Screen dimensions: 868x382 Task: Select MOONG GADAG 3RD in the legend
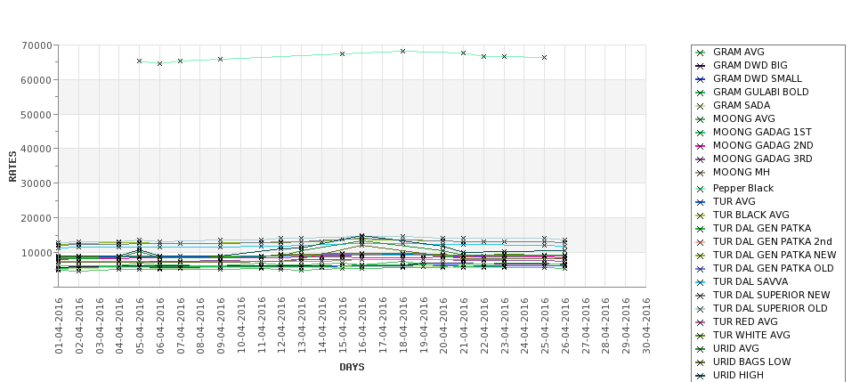762,158
